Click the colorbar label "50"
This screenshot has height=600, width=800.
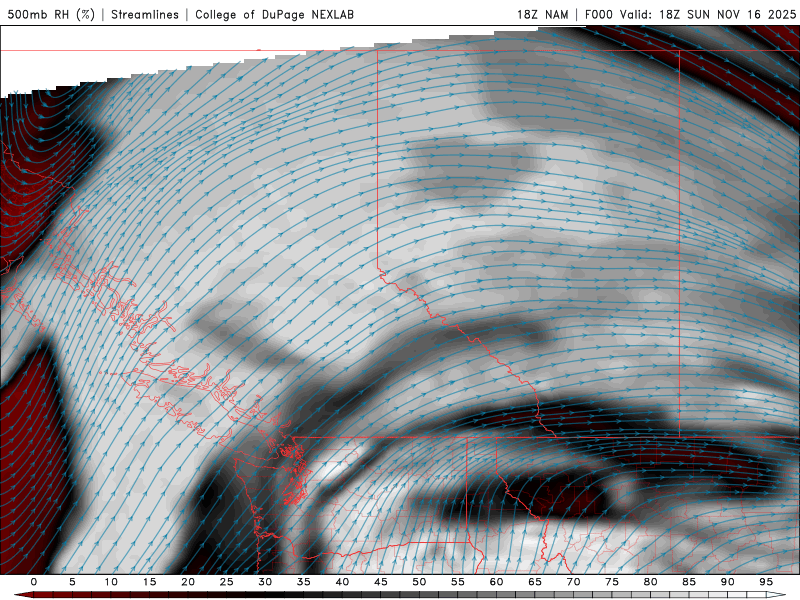(419, 582)
